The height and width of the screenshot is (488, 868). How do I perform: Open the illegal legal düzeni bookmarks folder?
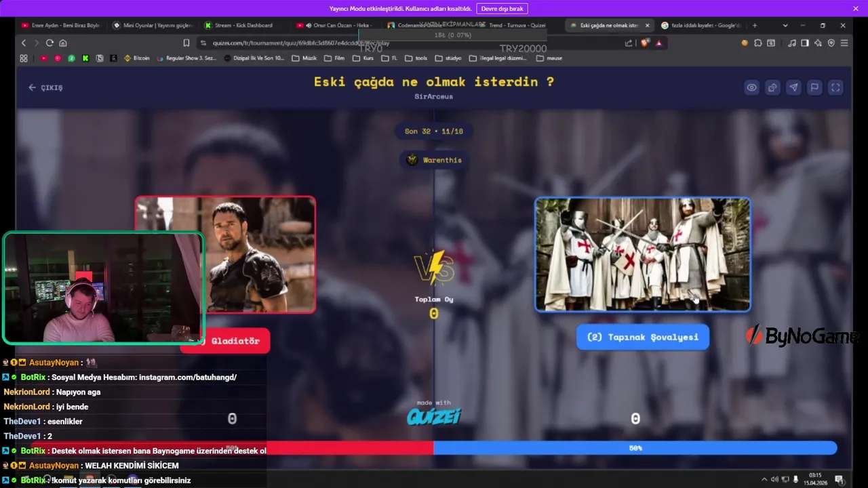(x=499, y=58)
